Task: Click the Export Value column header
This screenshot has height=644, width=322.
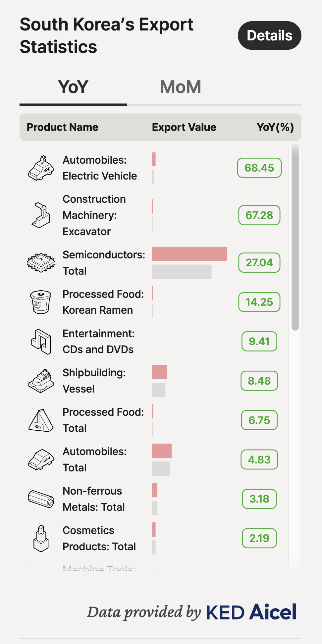Action: coord(184,127)
